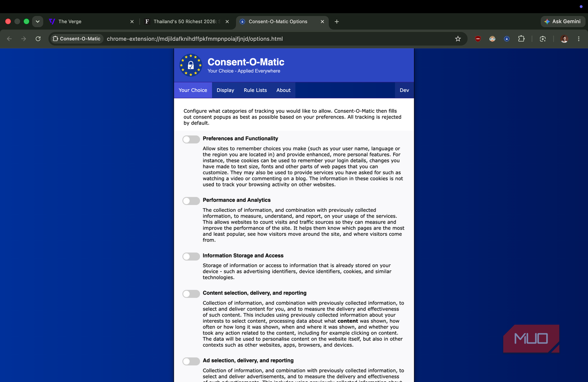Open the tab search dropdown arrow
Screen dimensions: 588x382
tap(38, 21)
